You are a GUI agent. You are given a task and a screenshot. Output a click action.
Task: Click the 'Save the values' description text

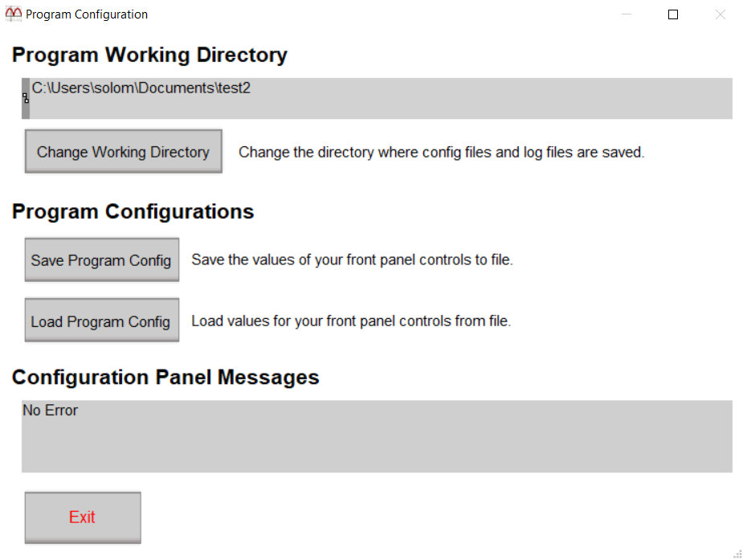pyautogui.click(x=352, y=260)
